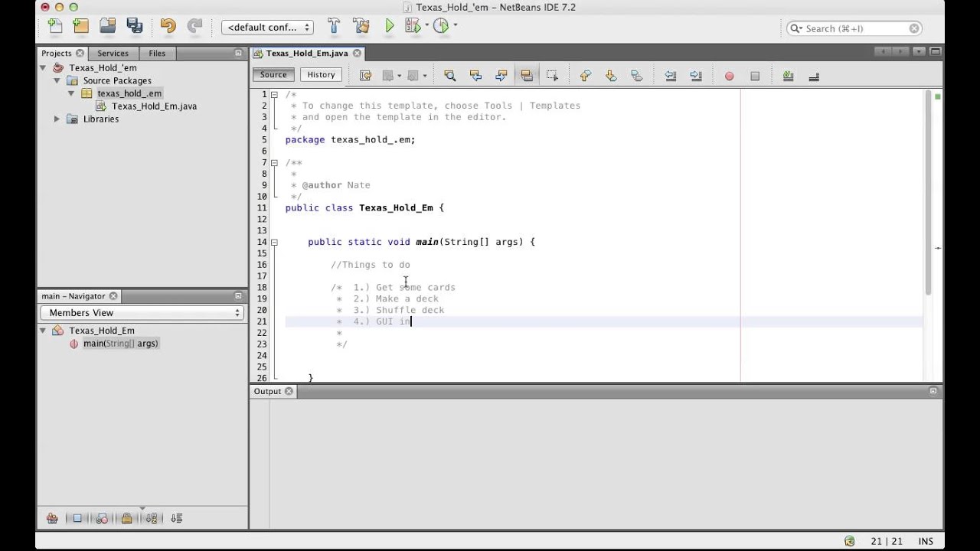
Task: Toggle Show Non-Public Members lock filter
Action: [x=127, y=518]
